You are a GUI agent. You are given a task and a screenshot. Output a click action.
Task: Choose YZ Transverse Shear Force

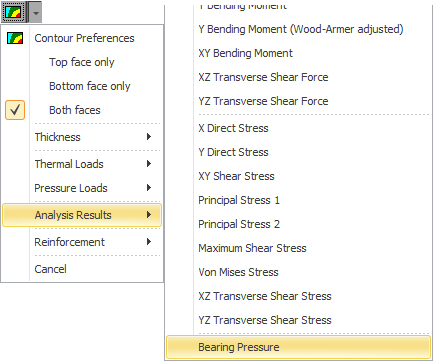[263, 101]
